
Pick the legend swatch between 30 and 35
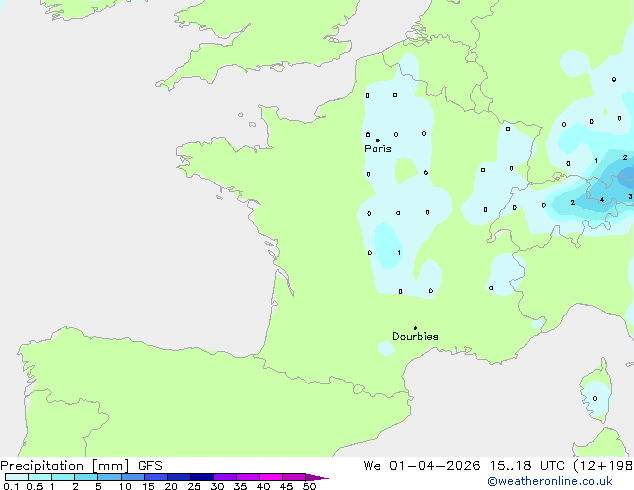(x=225, y=478)
